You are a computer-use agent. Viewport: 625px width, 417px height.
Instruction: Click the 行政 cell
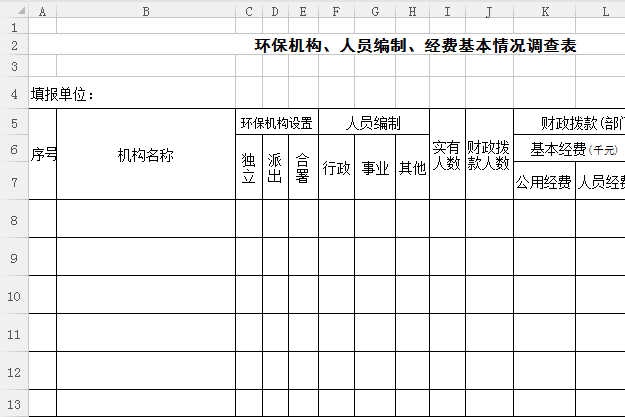337,168
